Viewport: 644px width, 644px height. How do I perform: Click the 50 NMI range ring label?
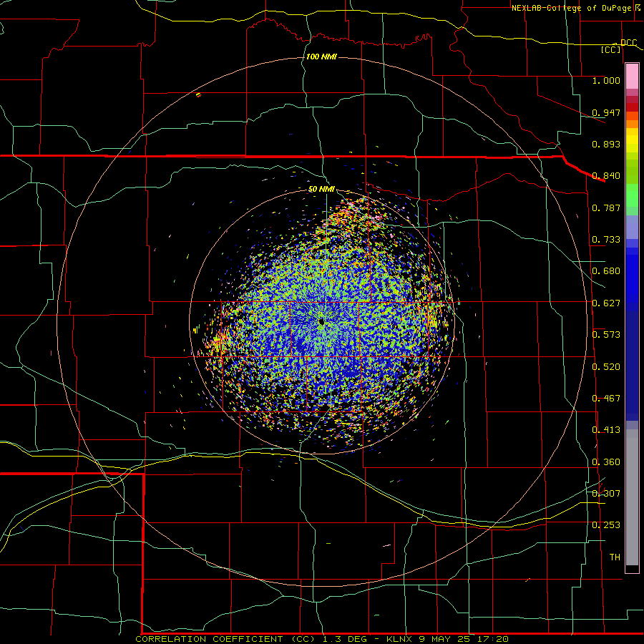321,189
